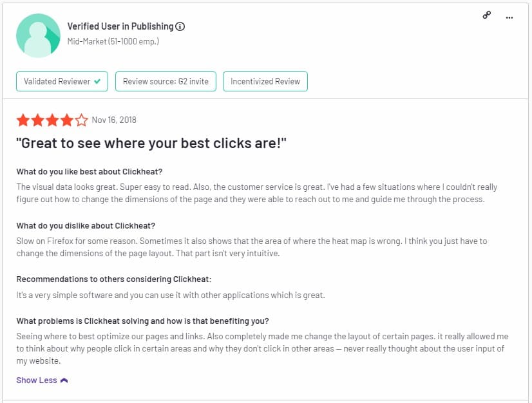Click the fourth orange rating star
Viewport: 532px width, 403px height.
click(x=67, y=120)
